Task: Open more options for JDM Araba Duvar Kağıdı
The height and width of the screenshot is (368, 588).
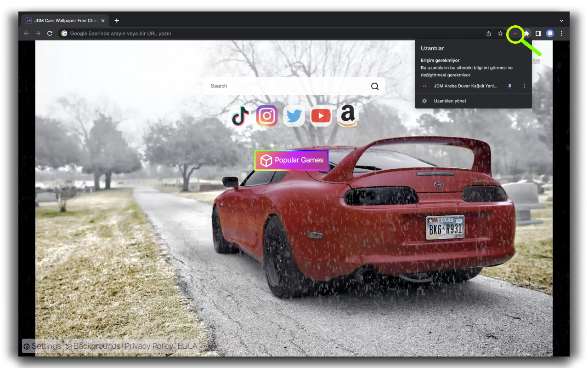Action: pyautogui.click(x=524, y=86)
